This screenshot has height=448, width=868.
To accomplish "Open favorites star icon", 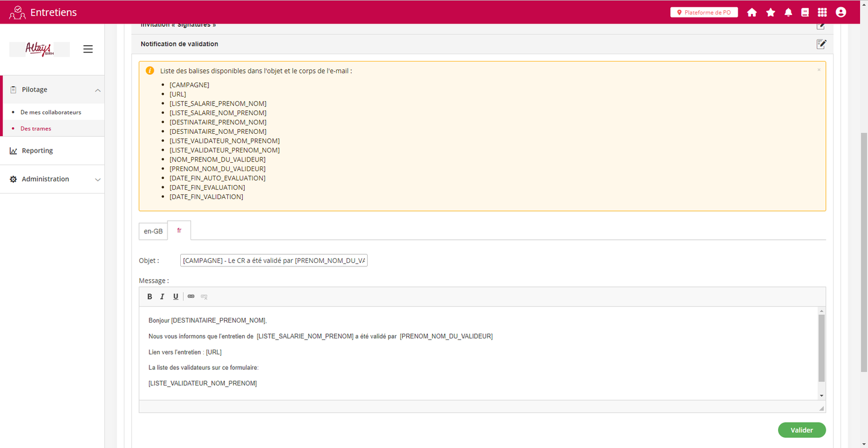I will coord(770,12).
